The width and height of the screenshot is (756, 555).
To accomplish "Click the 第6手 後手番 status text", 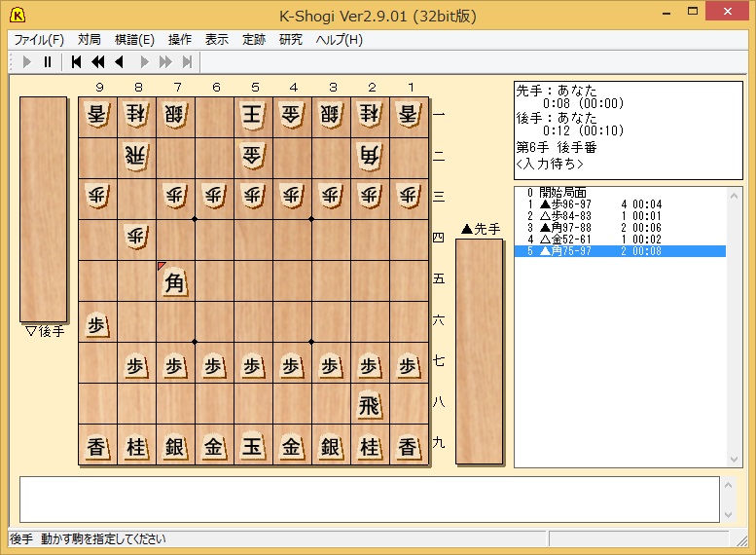I will click(557, 147).
